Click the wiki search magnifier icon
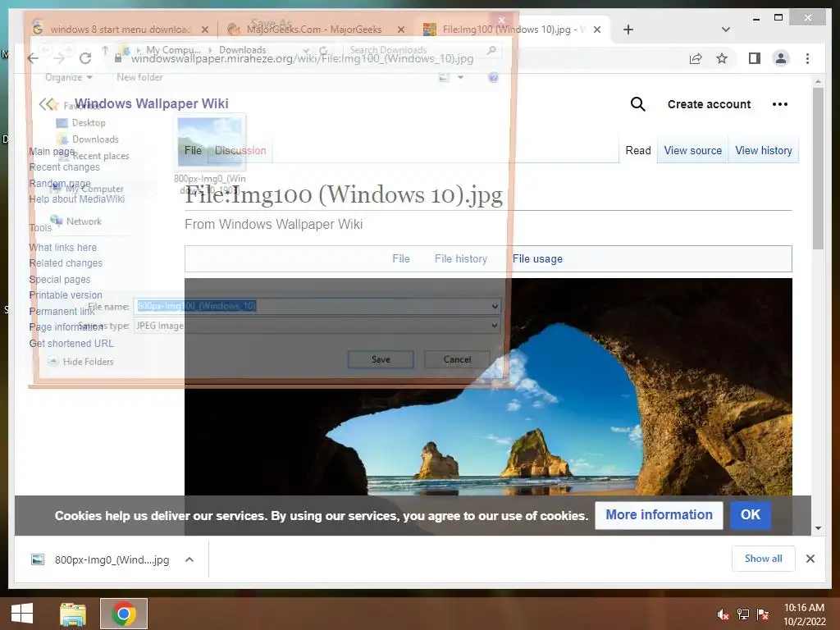This screenshot has height=630, width=840. (637, 104)
